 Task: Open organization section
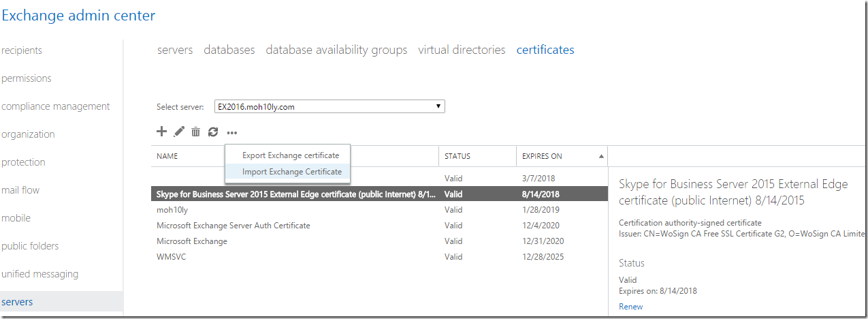pos(28,134)
